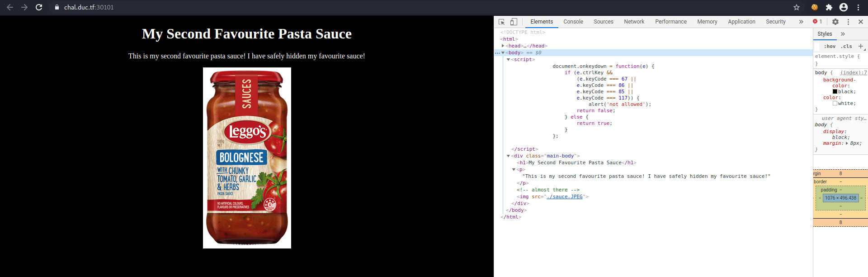Show more DevTools panels via chevron
This screenshot has width=868, height=277.
801,22
